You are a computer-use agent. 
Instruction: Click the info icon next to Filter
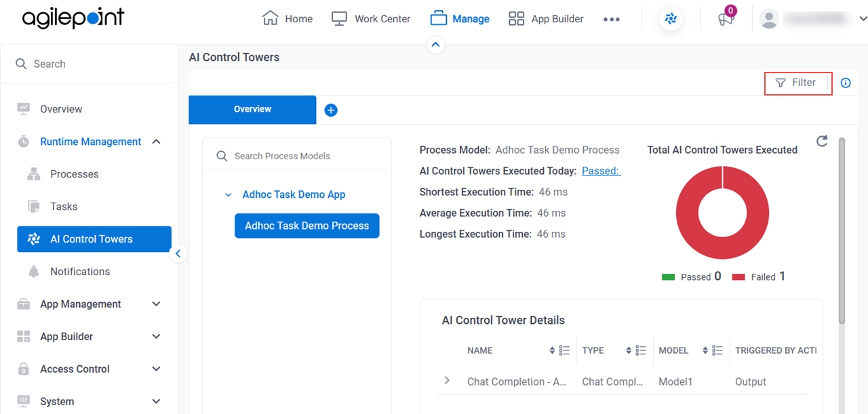click(x=846, y=83)
